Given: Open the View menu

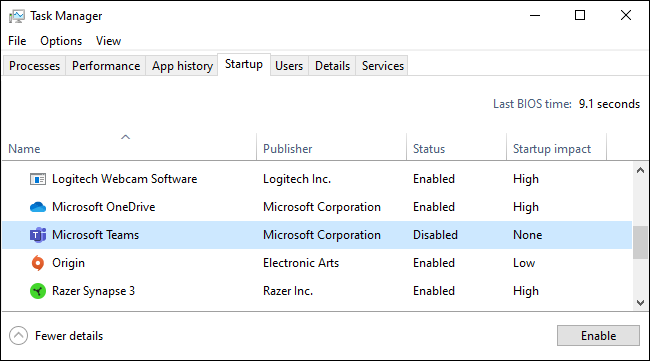Looking at the screenshot, I should click(x=108, y=41).
